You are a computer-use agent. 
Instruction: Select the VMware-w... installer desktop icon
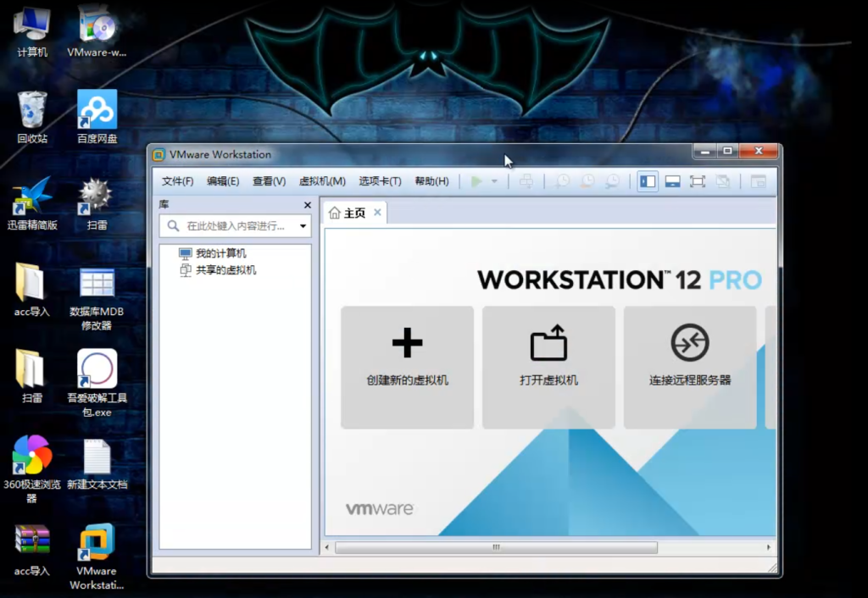click(97, 32)
